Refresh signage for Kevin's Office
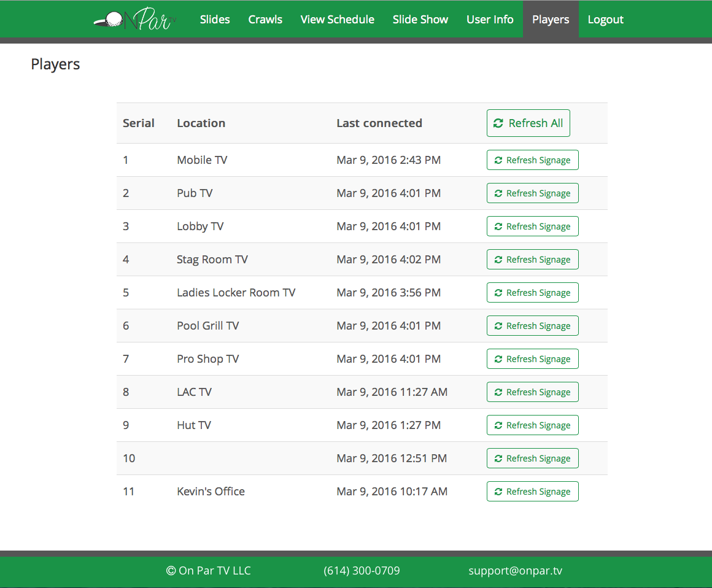Image resolution: width=712 pixels, height=588 pixels. coord(533,491)
